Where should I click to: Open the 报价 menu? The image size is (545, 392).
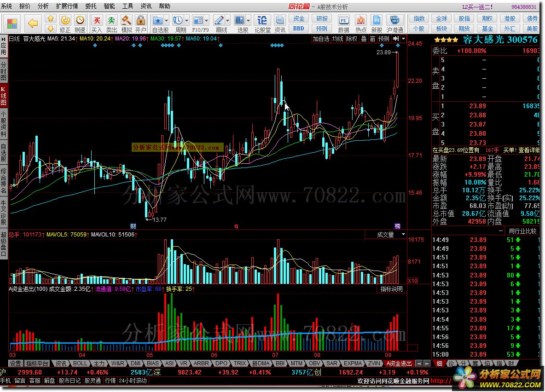coord(25,6)
